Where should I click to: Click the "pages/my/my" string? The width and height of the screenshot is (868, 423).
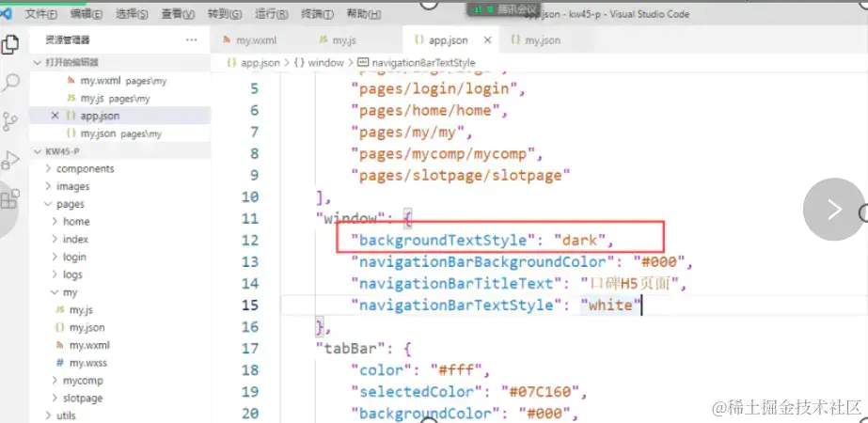point(407,133)
